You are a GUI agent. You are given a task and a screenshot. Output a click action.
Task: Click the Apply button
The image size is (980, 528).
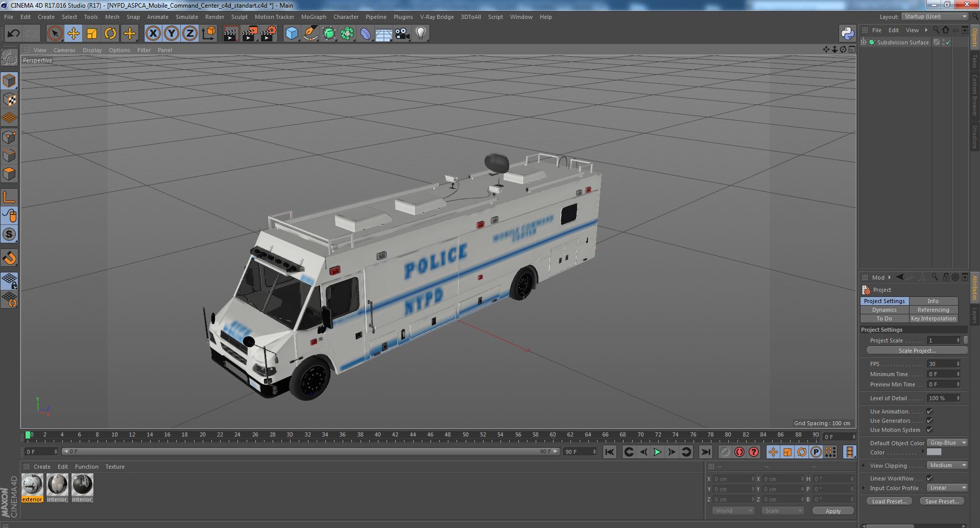point(833,511)
